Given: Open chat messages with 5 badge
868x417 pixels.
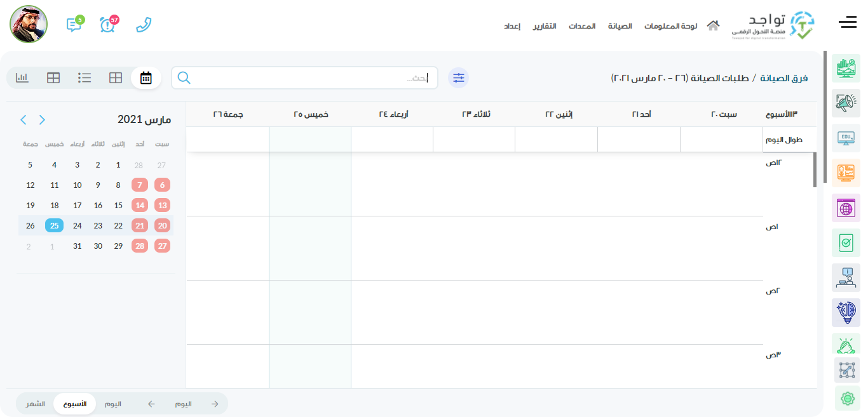Looking at the screenshot, I should click(x=74, y=24).
